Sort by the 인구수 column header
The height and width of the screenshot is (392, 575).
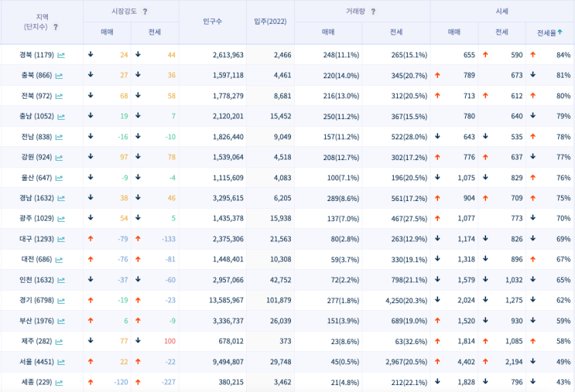pyautogui.click(x=212, y=22)
